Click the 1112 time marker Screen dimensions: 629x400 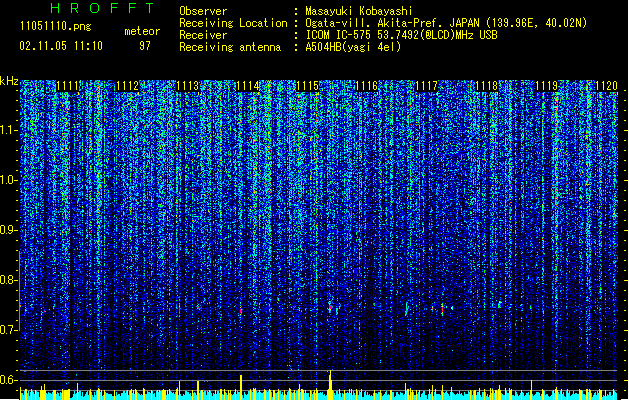coord(127,86)
